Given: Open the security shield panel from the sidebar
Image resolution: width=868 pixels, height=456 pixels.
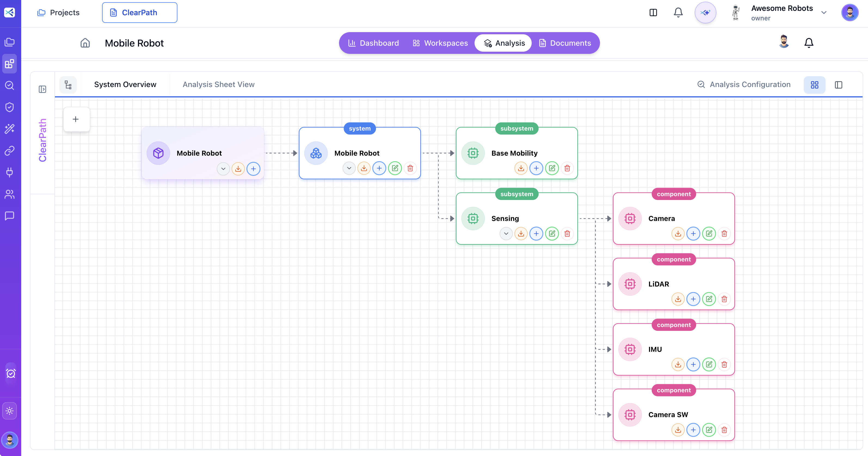Looking at the screenshot, I should pyautogui.click(x=10, y=107).
